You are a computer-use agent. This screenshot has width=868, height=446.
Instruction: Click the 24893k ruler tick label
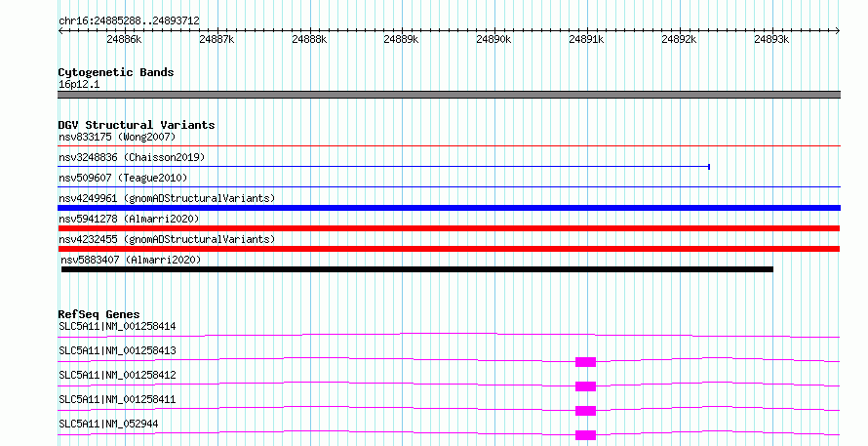click(x=771, y=39)
